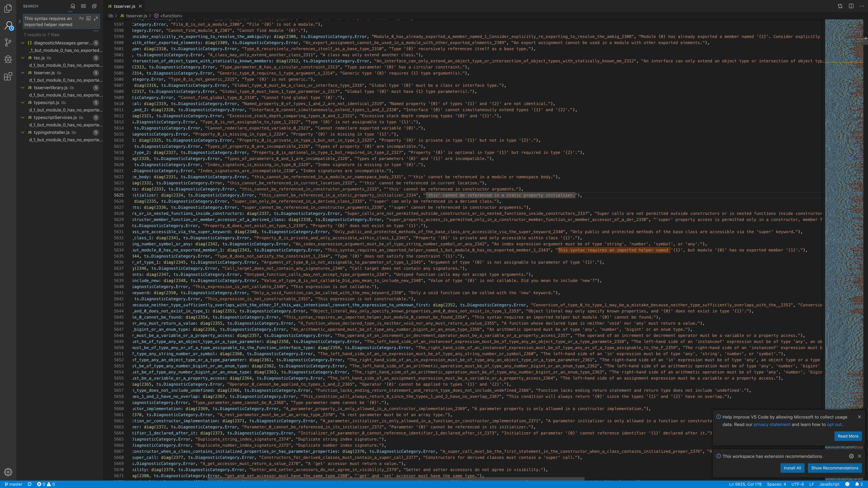Open the Source Control panel

[8, 42]
